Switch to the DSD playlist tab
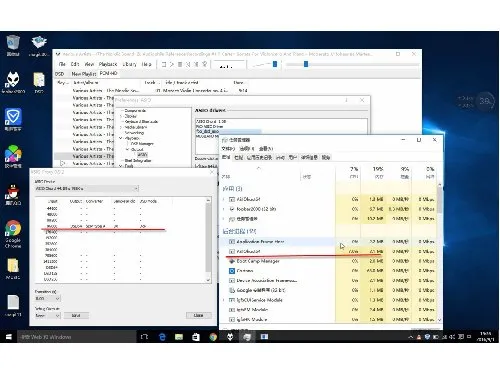The image size is (500, 375). 60,74
